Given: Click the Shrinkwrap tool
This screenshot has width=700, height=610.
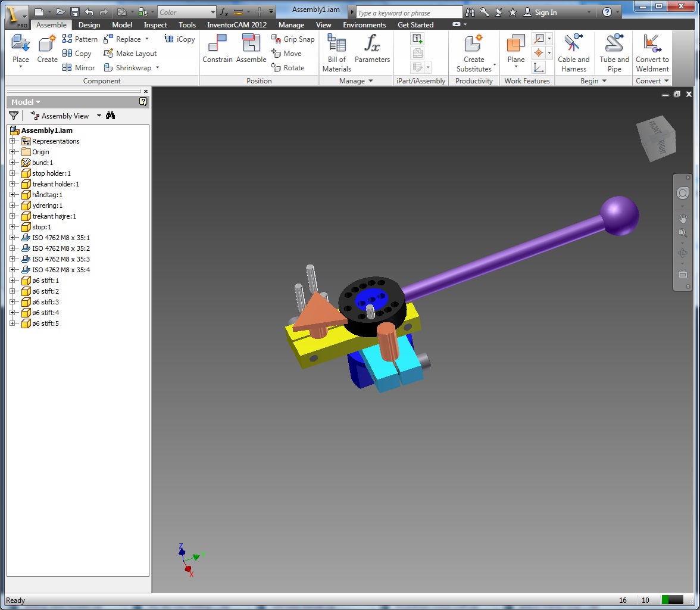Looking at the screenshot, I should tap(127, 67).
